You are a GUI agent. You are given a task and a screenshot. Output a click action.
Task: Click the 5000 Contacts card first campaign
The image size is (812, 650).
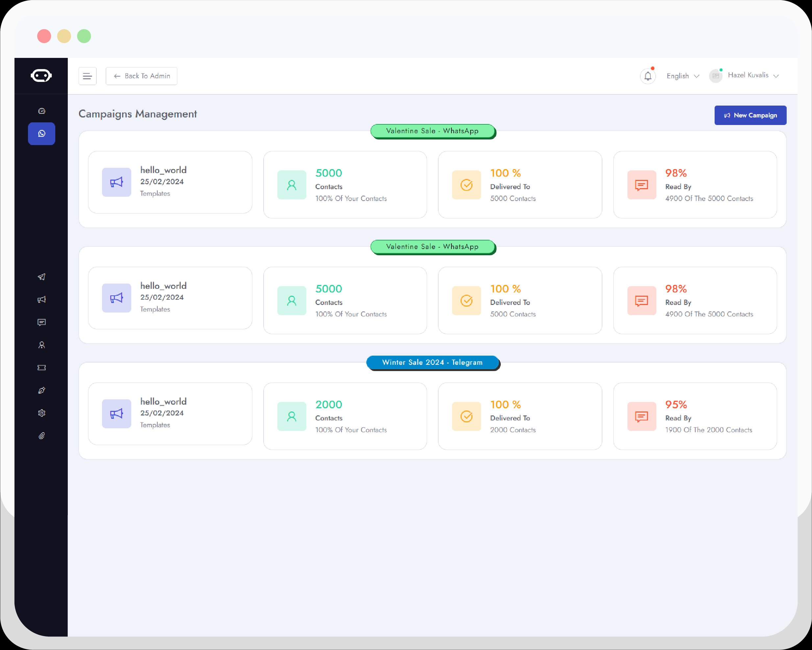(x=345, y=184)
